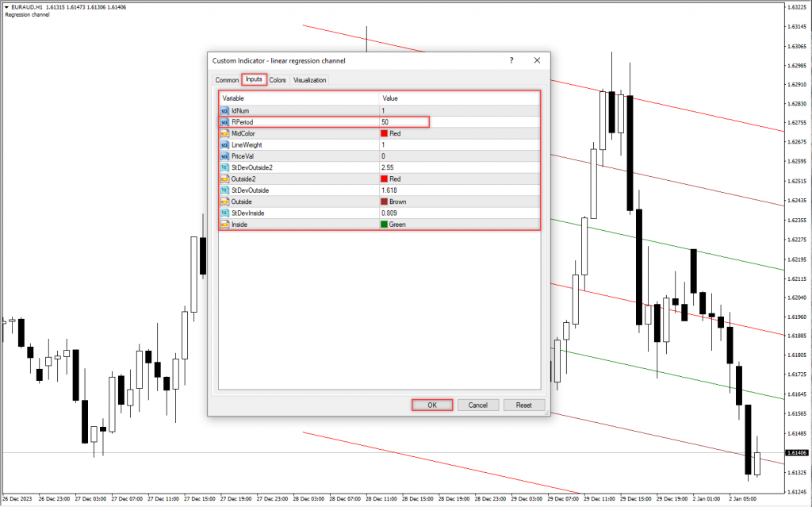Switch to the Common tab

point(227,80)
